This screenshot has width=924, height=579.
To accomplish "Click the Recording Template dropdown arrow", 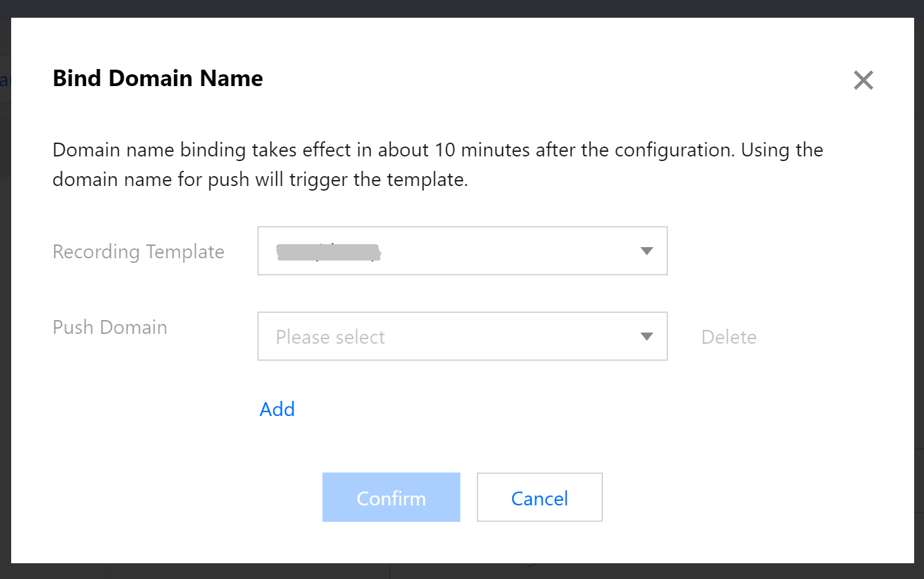I will pos(646,251).
